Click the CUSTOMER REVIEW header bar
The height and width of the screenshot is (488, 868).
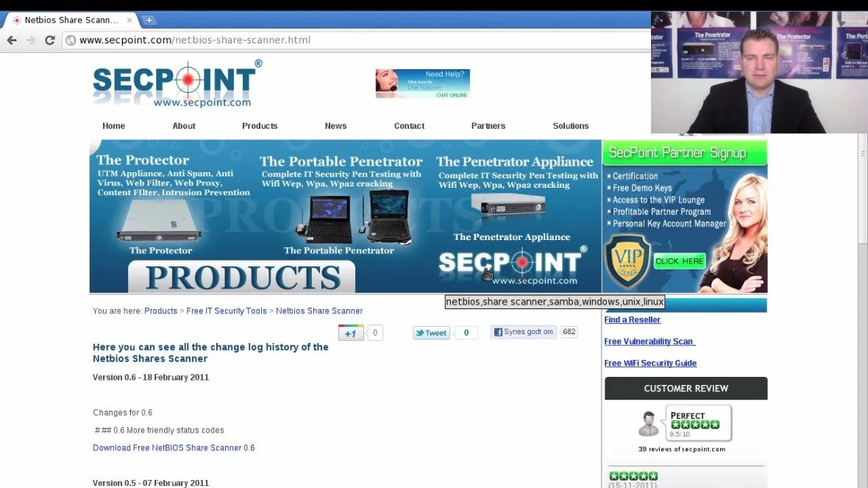click(x=686, y=389)
